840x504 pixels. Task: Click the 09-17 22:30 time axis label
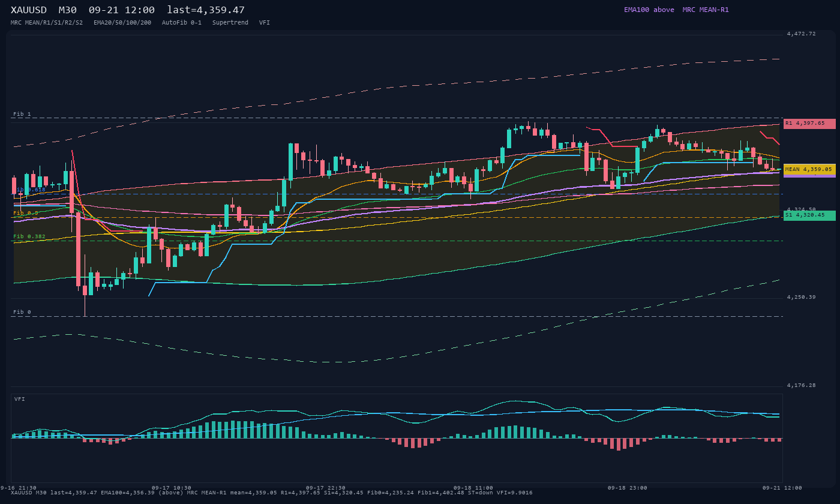tap(326, 488)
